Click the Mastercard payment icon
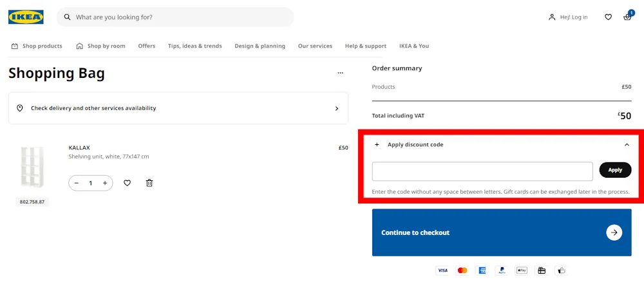 (462, 270)
